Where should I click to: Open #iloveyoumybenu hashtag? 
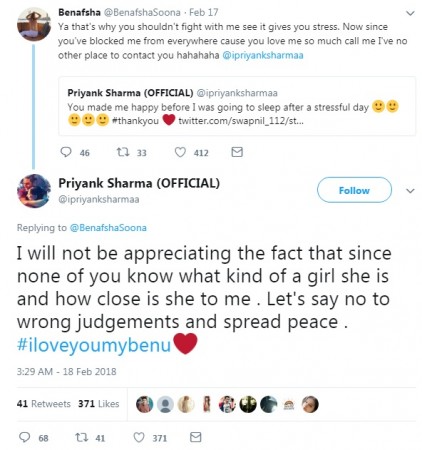tap(94, 345)
